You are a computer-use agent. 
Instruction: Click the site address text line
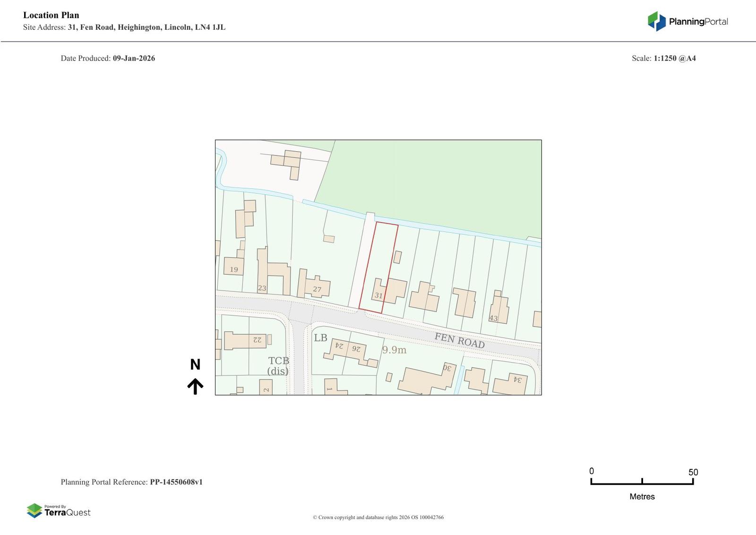click(124, 27)
